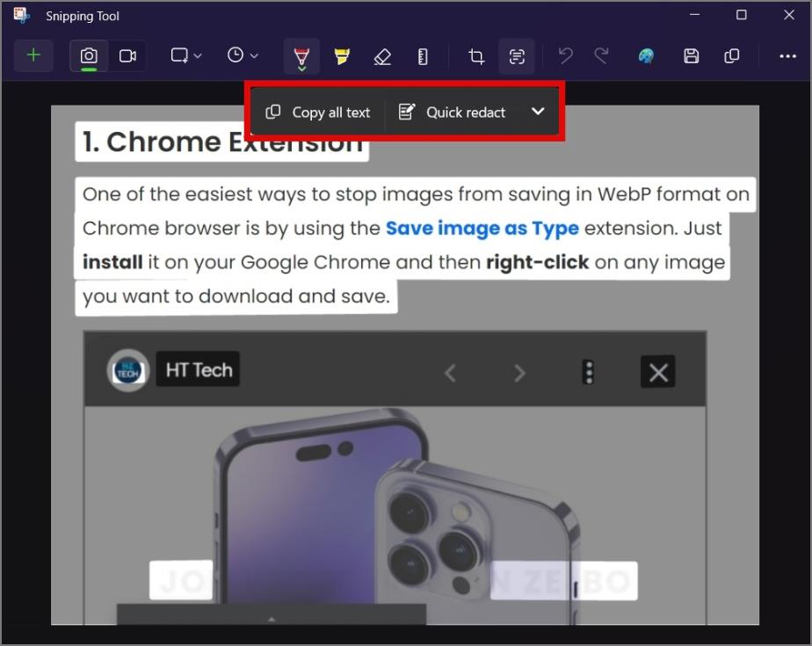Click text line 'you want to download and save.'
The height and width of the screenshot is (646, 812).
click(x=236, y=297)
